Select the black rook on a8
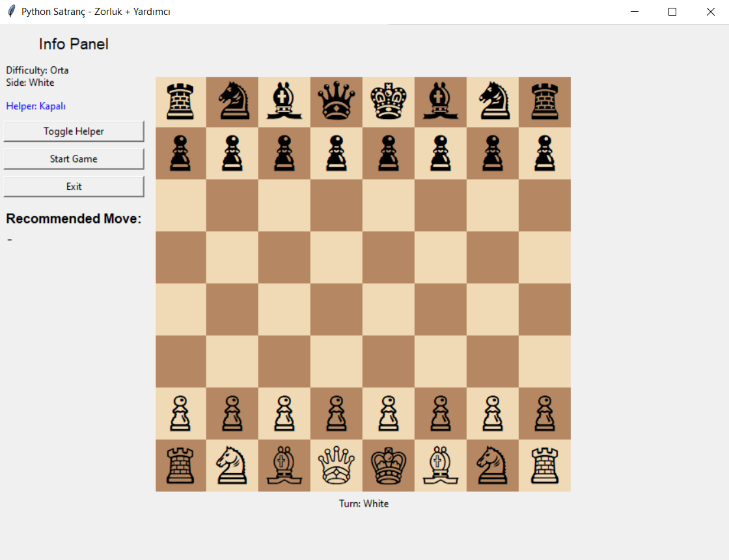The image size is (729, 560). point(180,101)
